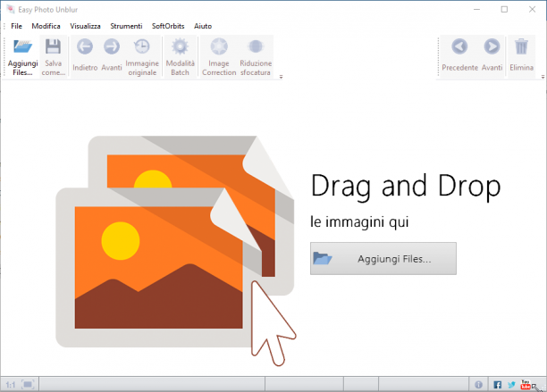547x392 pixels.
Task: Click the large Aggiungi Files... button
Action: click(383, 259)
